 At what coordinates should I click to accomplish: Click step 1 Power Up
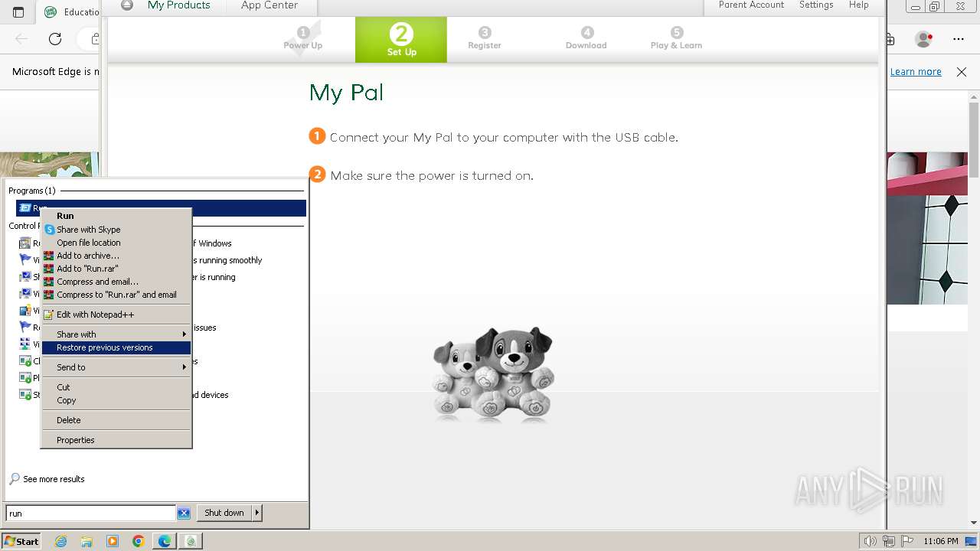pos(303,38)
